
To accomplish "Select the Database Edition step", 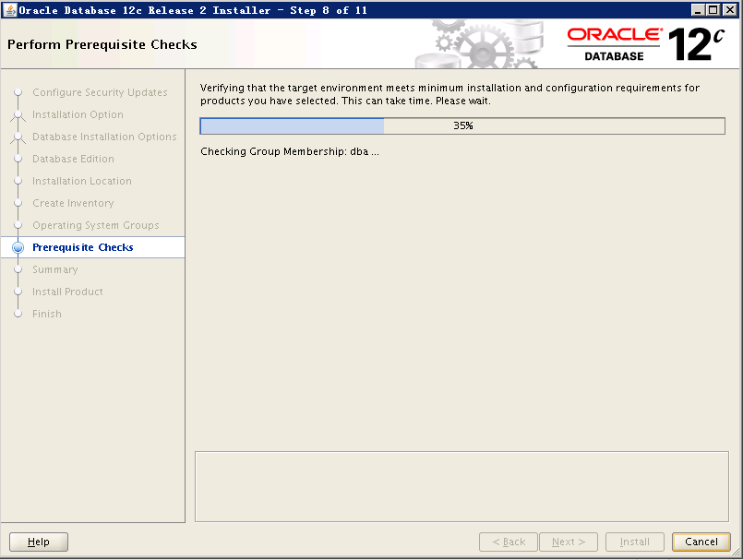I will coord(73,159).
